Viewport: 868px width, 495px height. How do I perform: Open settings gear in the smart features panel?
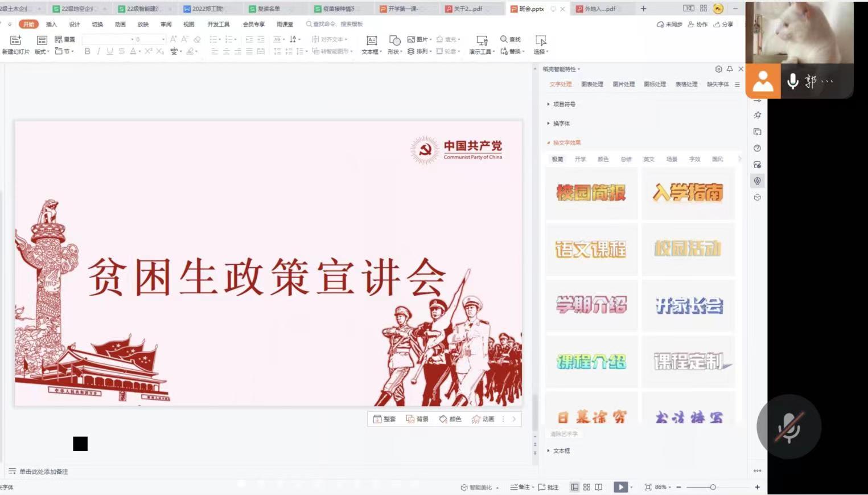coord(718,69)
